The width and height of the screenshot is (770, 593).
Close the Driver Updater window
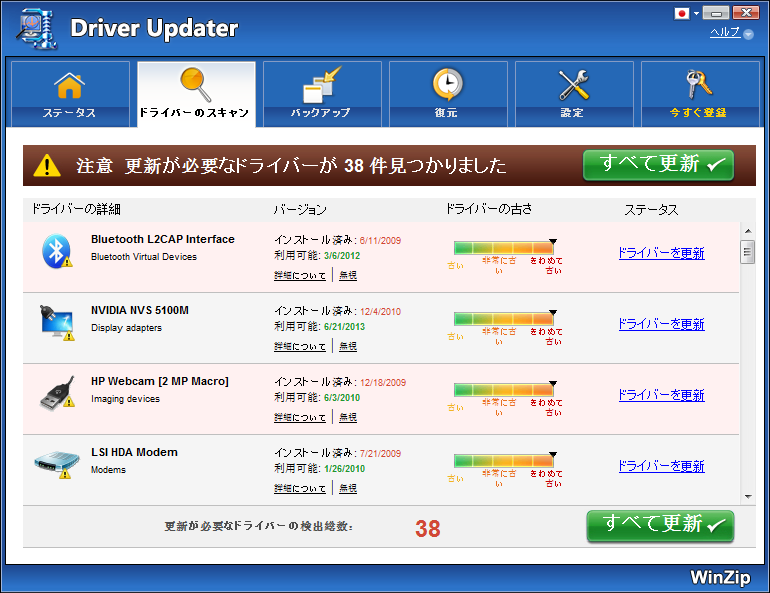click(x=745, y=13)
